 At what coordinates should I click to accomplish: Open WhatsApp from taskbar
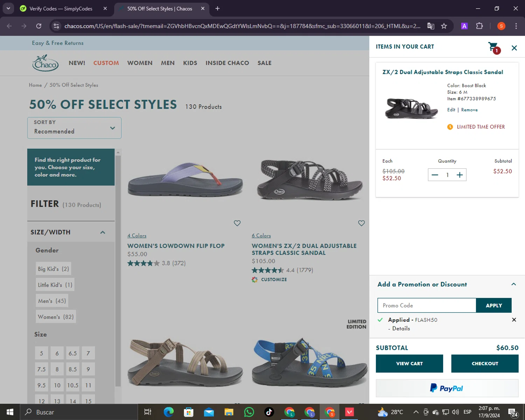tap(249, 412)
